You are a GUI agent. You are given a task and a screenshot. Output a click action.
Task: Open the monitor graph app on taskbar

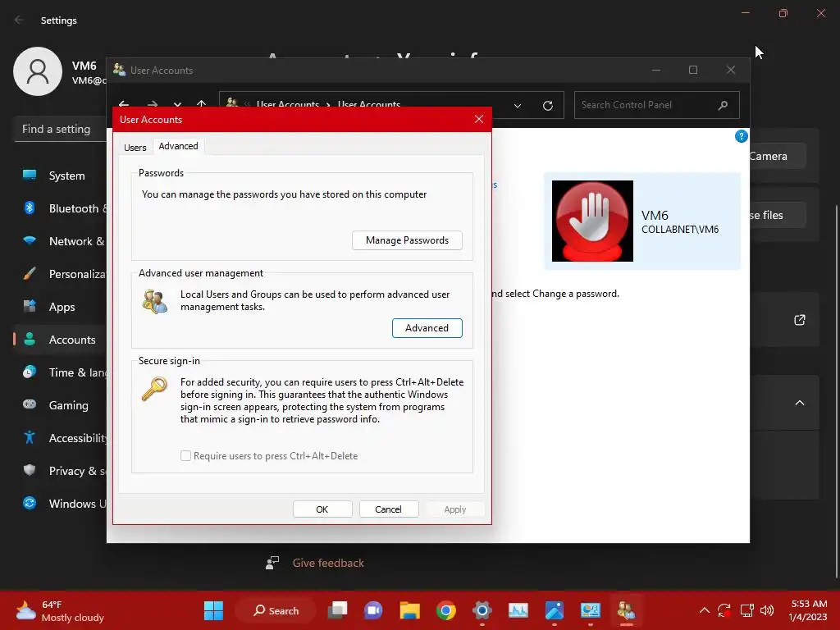click(518, 610)
